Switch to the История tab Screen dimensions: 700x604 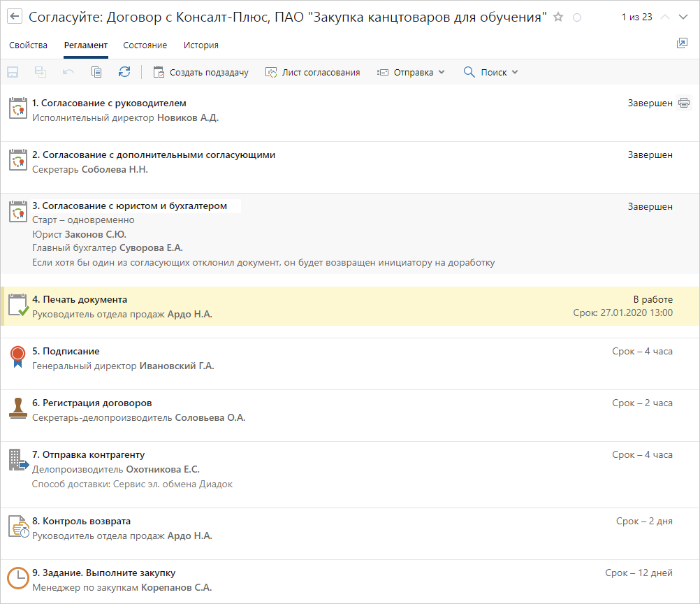(201, 45)
